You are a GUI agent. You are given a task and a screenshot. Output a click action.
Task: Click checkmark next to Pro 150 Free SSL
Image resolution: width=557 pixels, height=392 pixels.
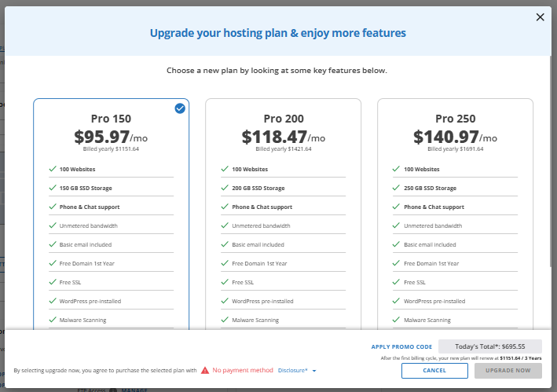[53, 282]
